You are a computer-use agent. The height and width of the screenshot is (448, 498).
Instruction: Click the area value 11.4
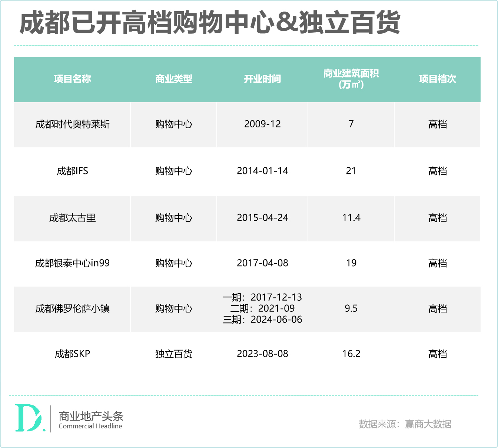(351, 217)
